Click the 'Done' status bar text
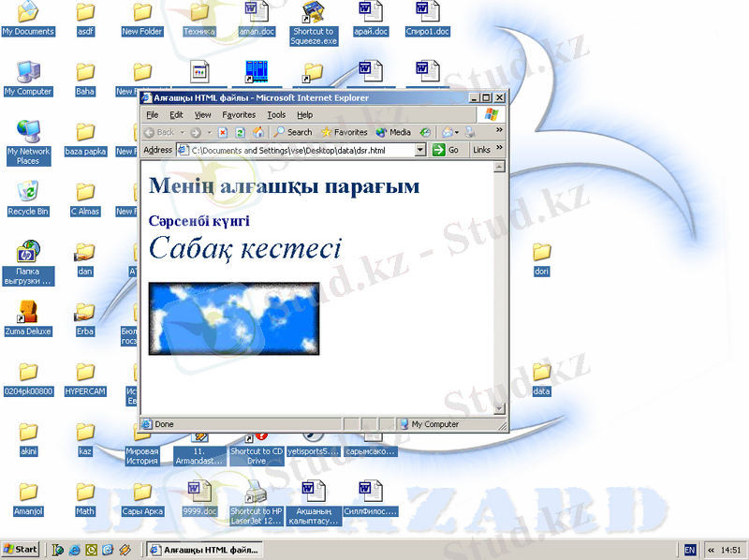The height and width of the screenshot is (560, 749). coord(164,424)
